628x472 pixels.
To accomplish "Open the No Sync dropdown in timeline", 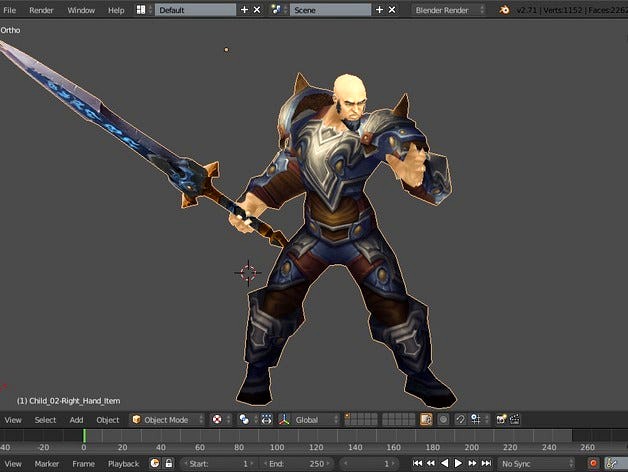I will (x=535, y=464).
